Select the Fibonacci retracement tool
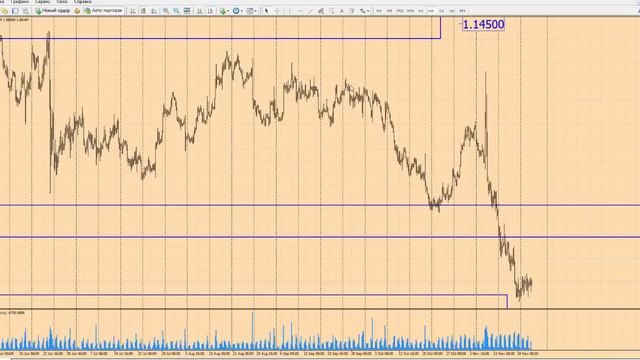Viewport: 640px width, 360px height. point(331,11)
